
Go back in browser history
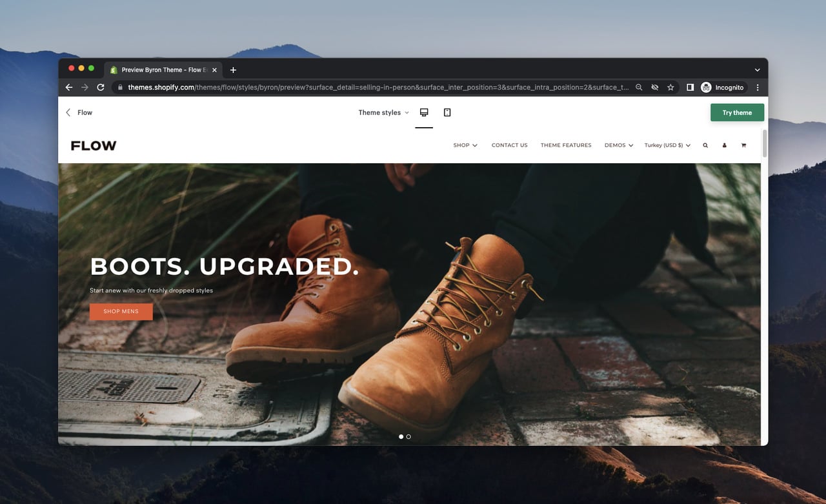(x=69, y=87)
